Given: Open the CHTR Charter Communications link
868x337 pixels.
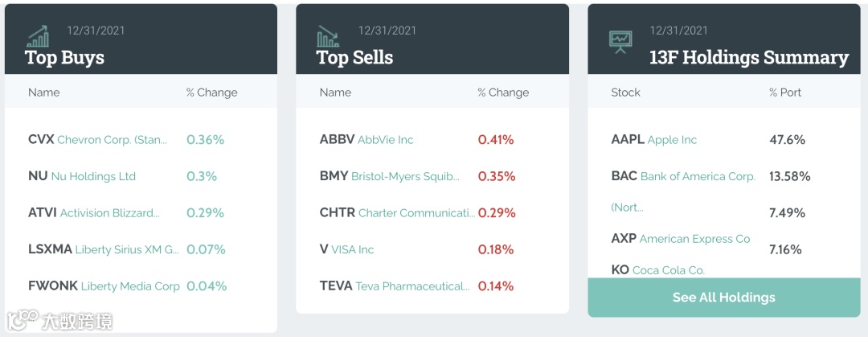Looking at the screenshot, I should pos(397,213).
